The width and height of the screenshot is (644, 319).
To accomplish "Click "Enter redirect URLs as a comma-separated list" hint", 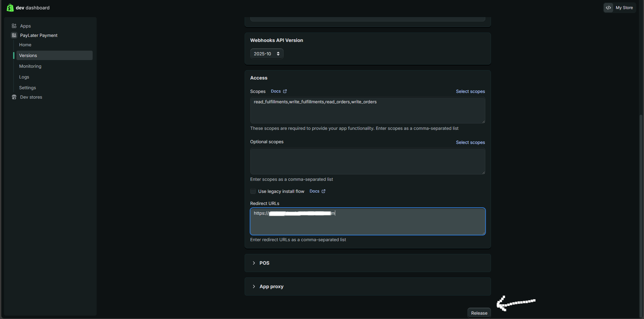I will coord(298,240).
